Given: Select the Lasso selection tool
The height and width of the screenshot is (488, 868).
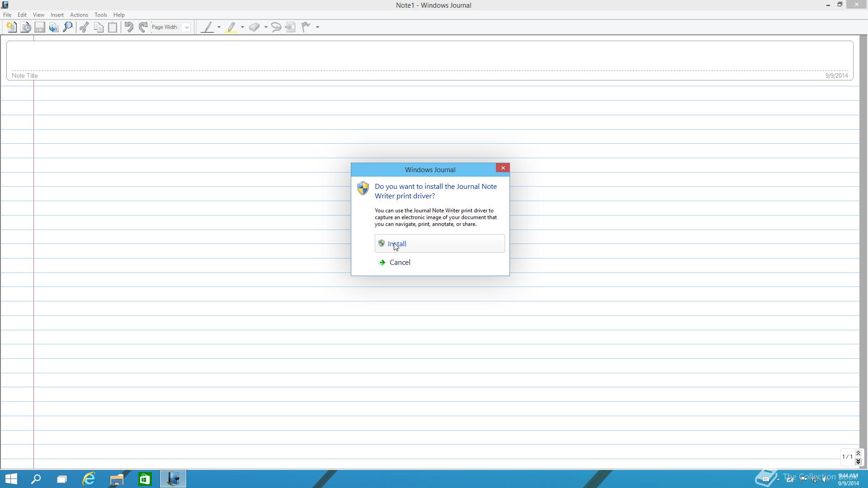Looking at the screenshot, I should [x=276, y=27].
